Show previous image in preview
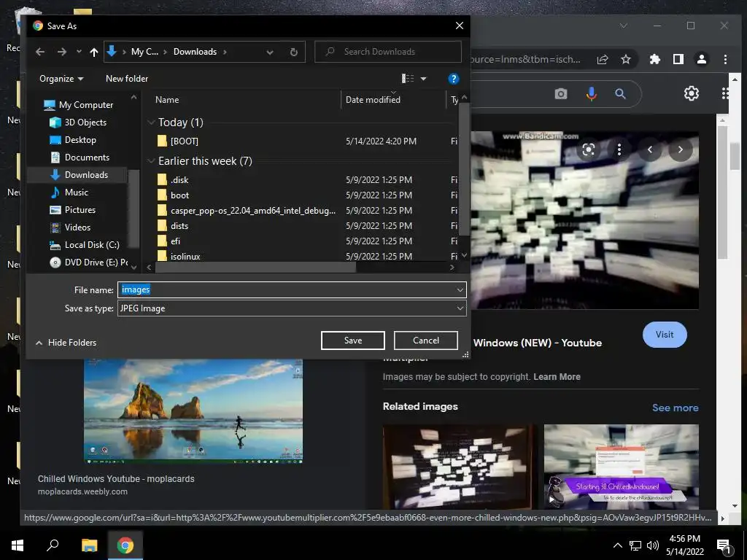The height and width of the screenshot is (560, 747). point(650,150)
